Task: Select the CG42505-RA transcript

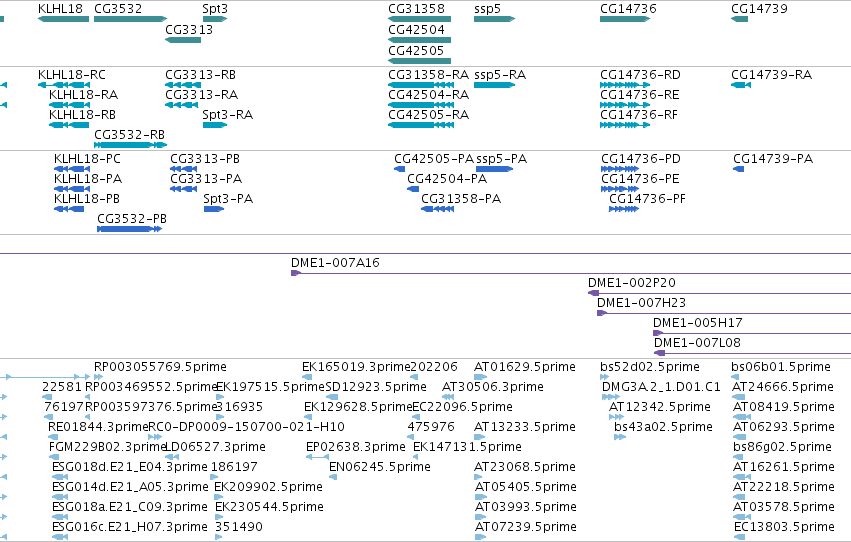Action: (x=421, y=125)
